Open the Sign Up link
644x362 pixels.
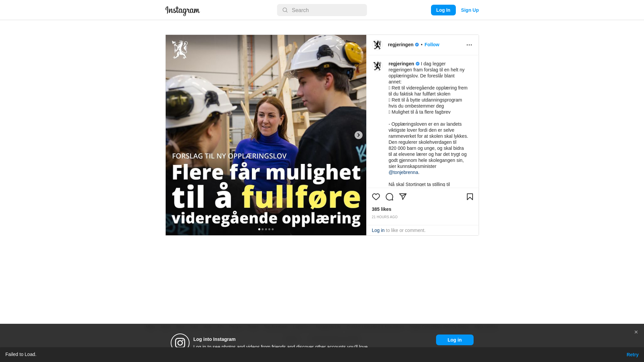(470, 10)
